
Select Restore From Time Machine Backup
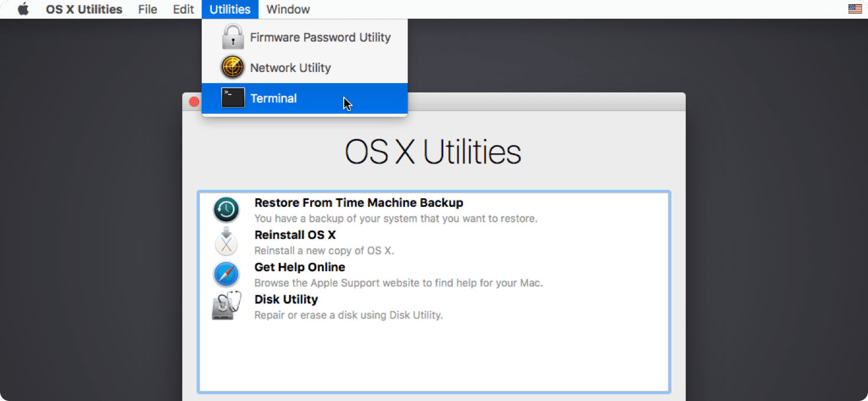[x=359, y=202]
